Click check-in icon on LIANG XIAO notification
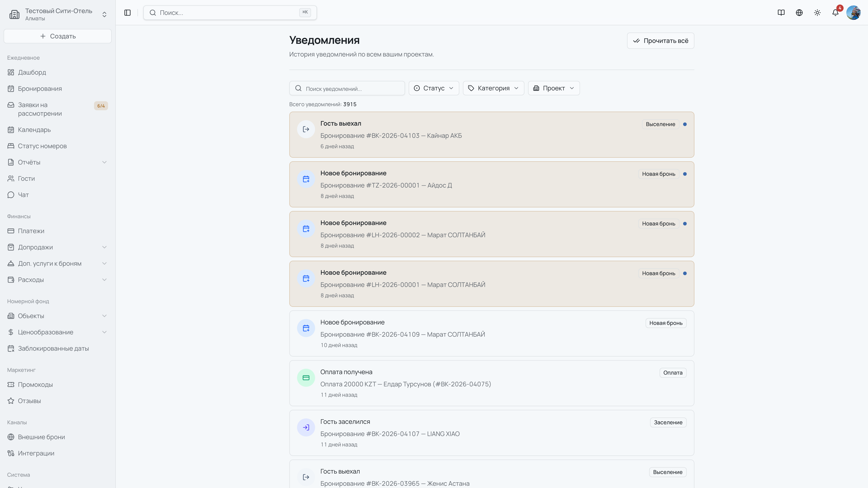This screenshot has width=868, height=488. (x=306, y=427)
